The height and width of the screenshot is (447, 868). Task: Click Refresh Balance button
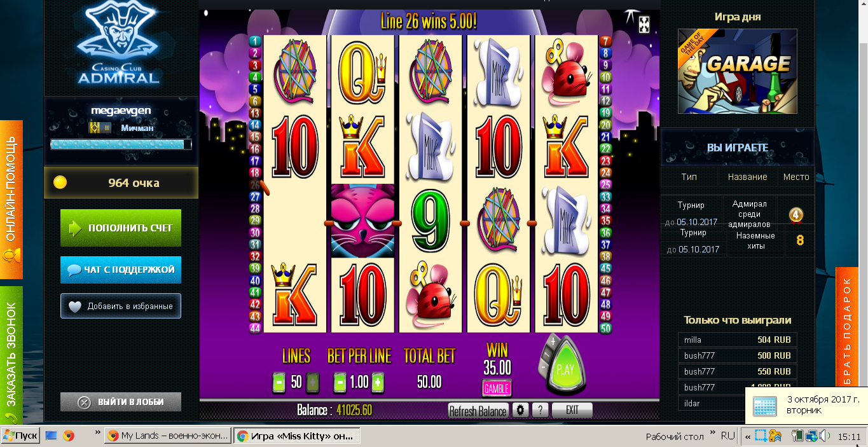(x=478, y=411)
